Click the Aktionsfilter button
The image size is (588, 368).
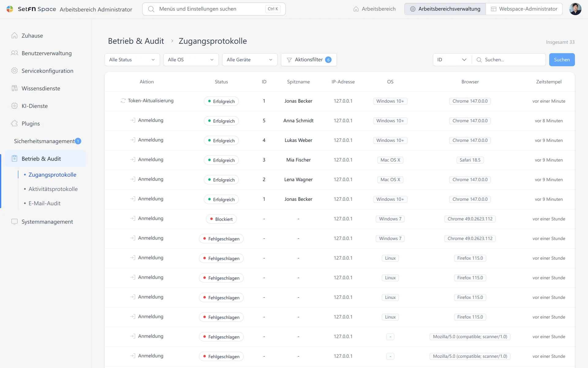tap(309, 60)
